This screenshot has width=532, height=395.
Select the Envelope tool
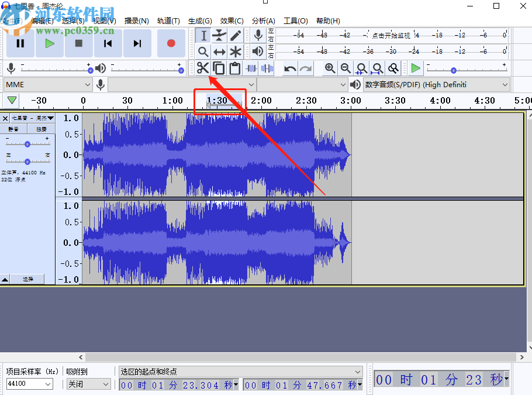219,35
